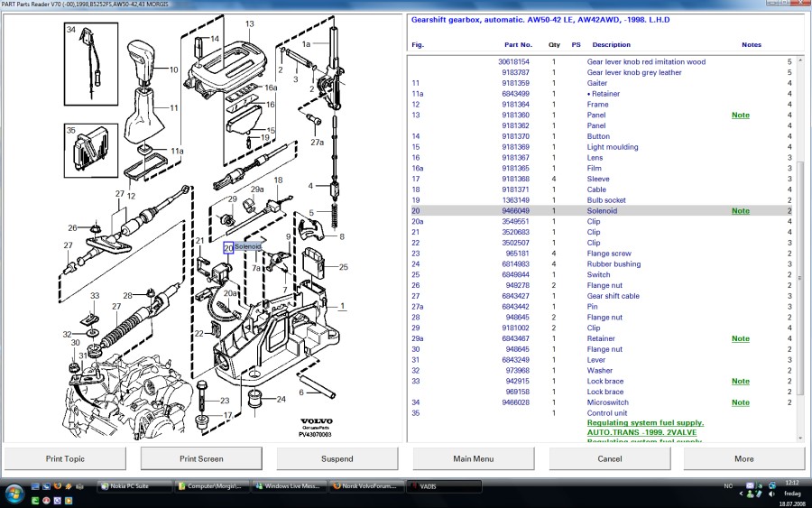Image resolution: width=812 pixels, height=508 pixels.
Task: Launch Firefox from the quick launch bar
Action: pyautogui.click(x=58, y=486)
